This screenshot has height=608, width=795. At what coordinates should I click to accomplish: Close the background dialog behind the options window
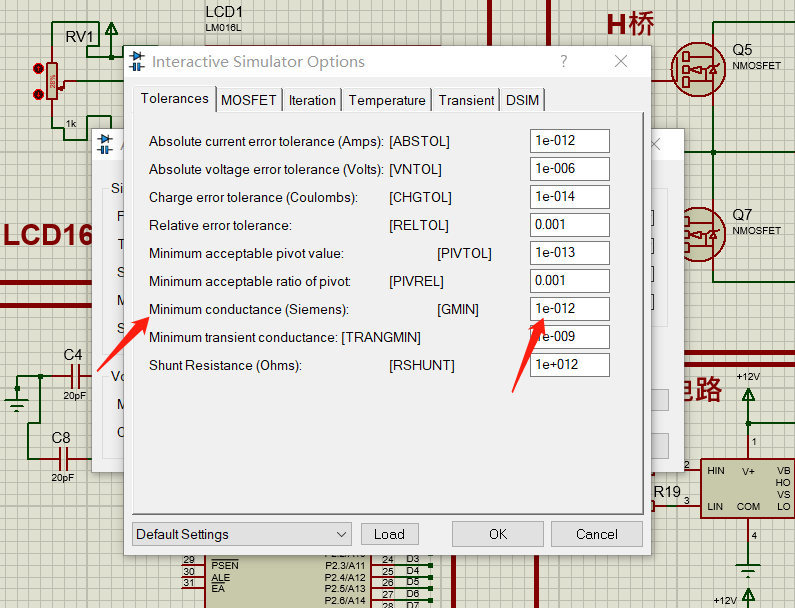[656, 145]
